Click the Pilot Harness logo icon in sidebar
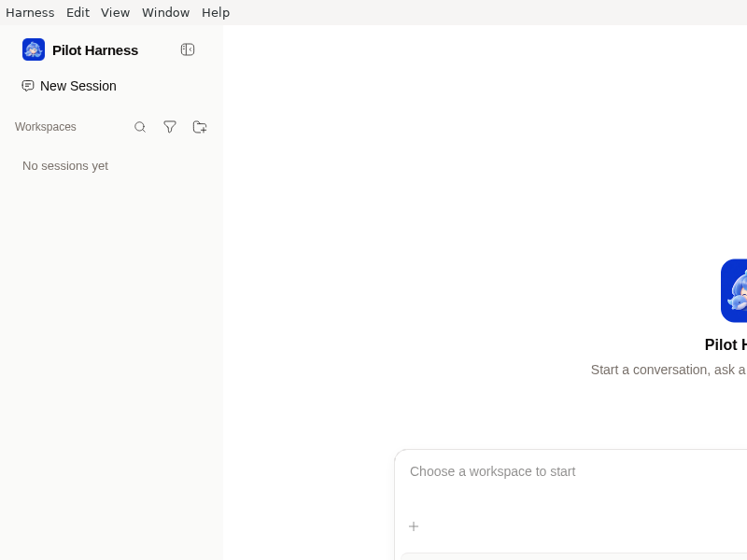 34,49
